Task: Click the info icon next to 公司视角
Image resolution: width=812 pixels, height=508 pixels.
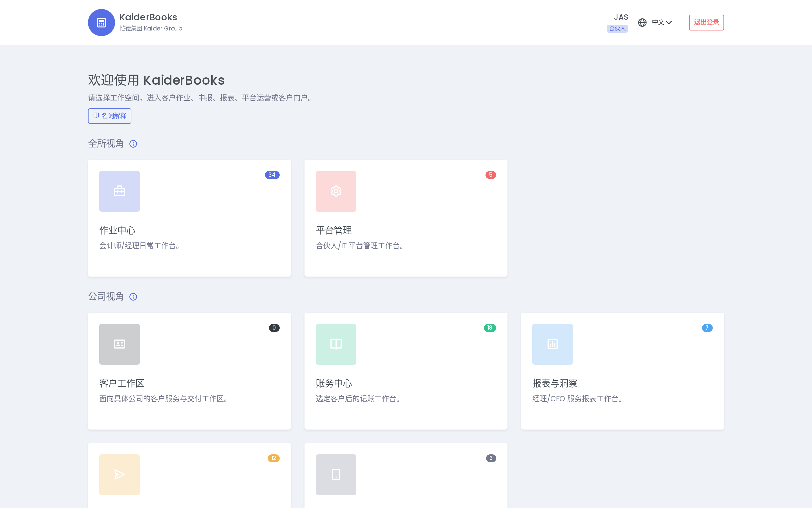Action: 133,297
